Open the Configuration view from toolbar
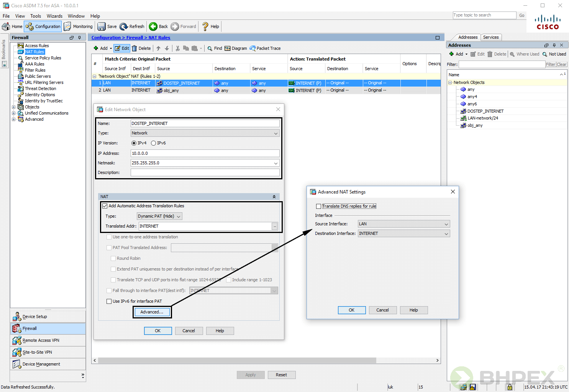The height and width of the screenshot is (392, 569). pyautogui.click(x=43, y=26)
